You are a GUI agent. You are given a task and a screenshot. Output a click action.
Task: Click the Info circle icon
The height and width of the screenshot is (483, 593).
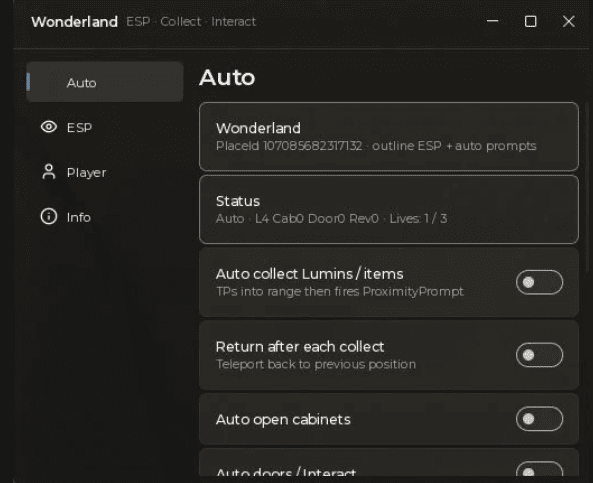point(49,217)
